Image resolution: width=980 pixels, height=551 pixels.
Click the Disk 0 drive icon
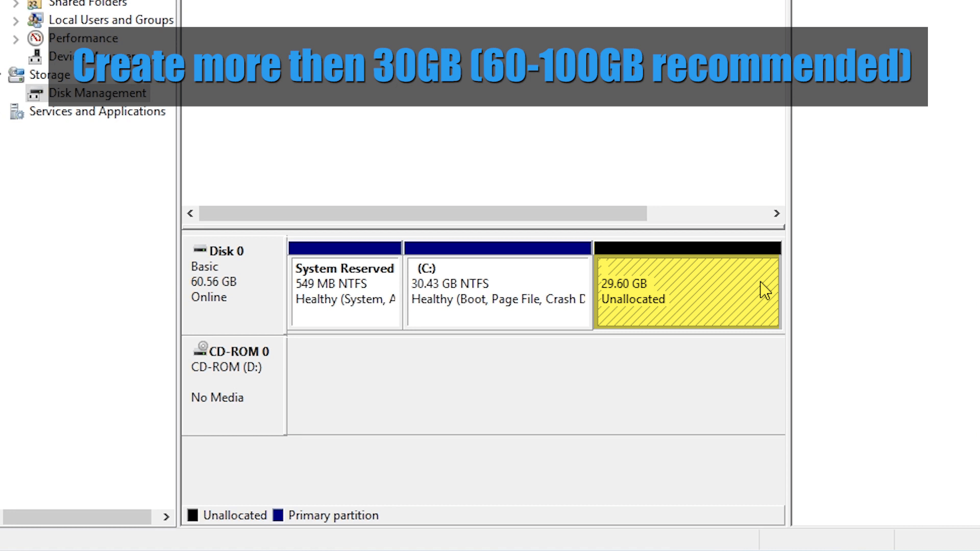[x=199, y=249]
